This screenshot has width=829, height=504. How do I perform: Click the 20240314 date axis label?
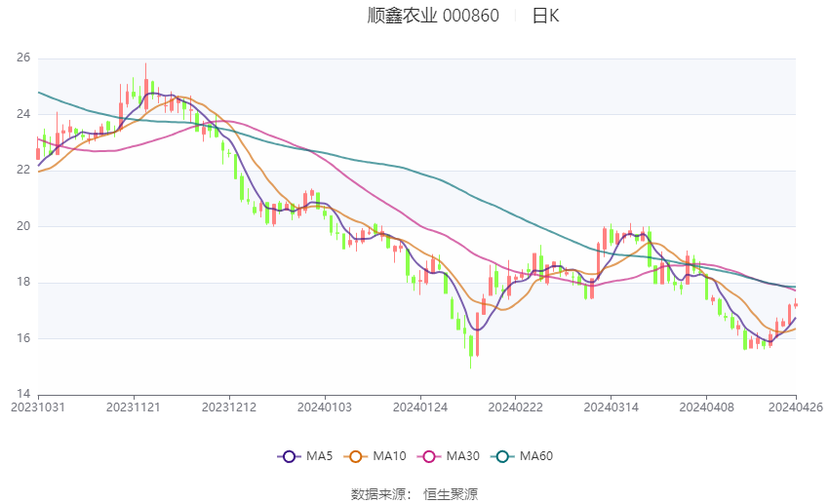pyautogui.click(x=612, y=407)
